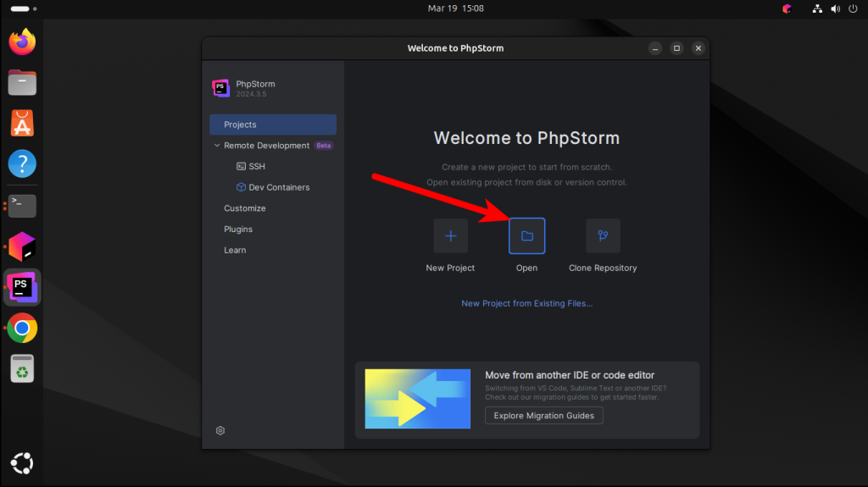Open the Customize section

(245, 208)
